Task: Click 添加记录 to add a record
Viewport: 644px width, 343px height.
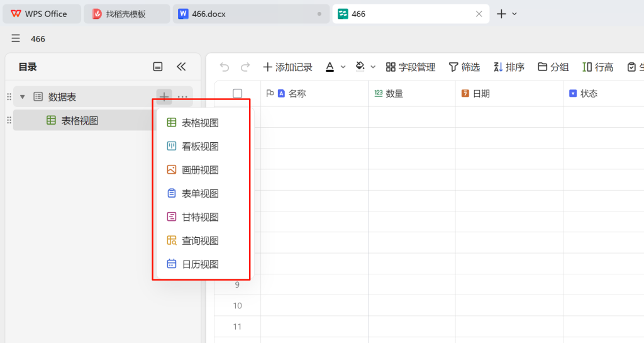Action: click(287, 67)
